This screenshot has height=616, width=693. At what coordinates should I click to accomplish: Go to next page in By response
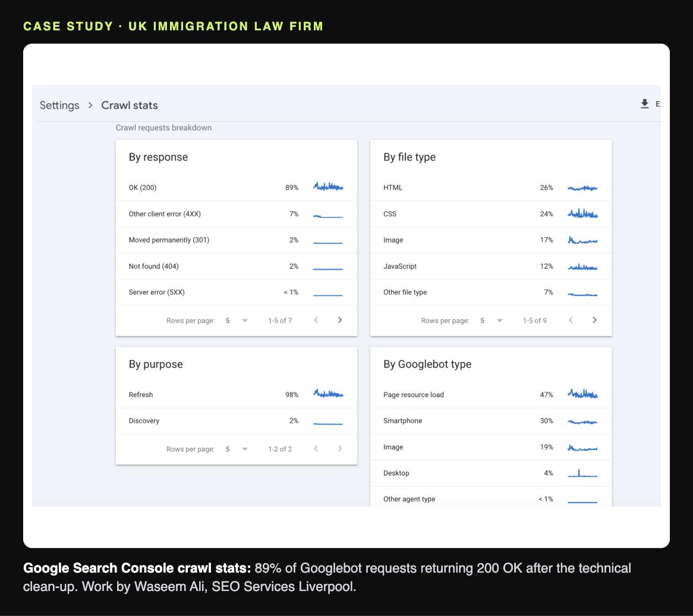pyautogui.click(x=339, y=320)
